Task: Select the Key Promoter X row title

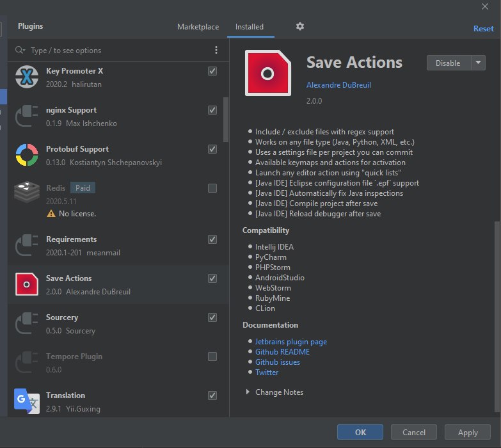Action: pos(74,71)
